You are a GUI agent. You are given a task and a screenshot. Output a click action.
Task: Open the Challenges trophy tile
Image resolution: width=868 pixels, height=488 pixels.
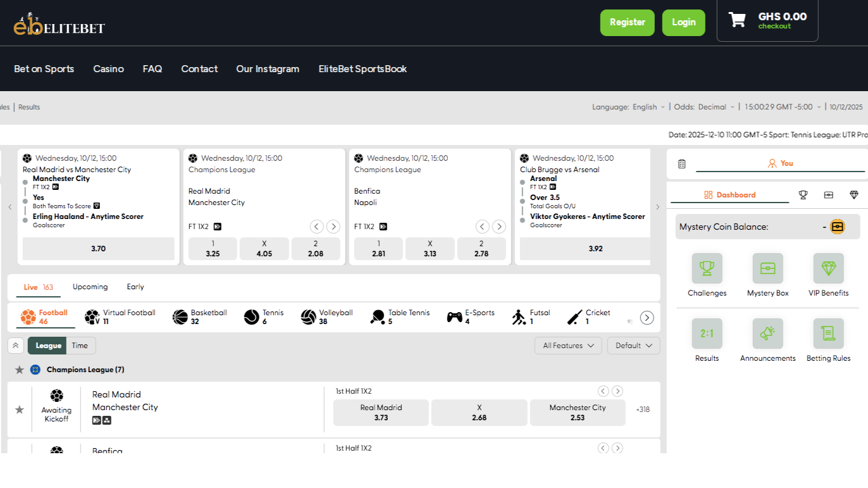tap(707, 268)
